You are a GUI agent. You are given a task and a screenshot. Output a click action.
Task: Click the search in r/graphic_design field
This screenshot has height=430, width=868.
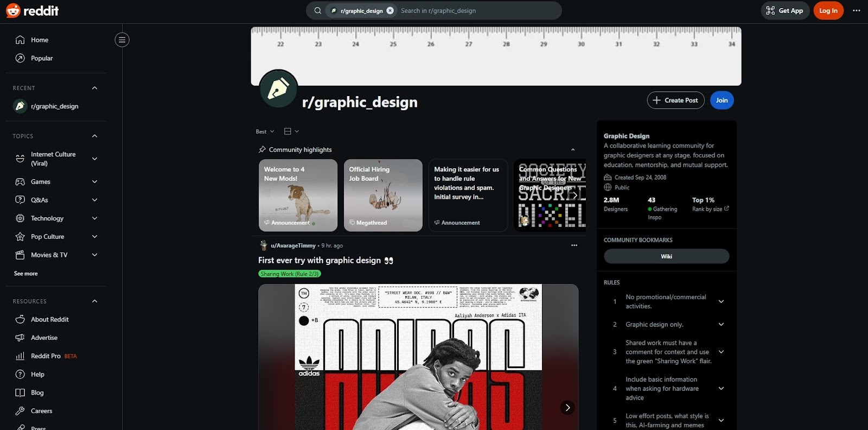click(x=477, y=10)
